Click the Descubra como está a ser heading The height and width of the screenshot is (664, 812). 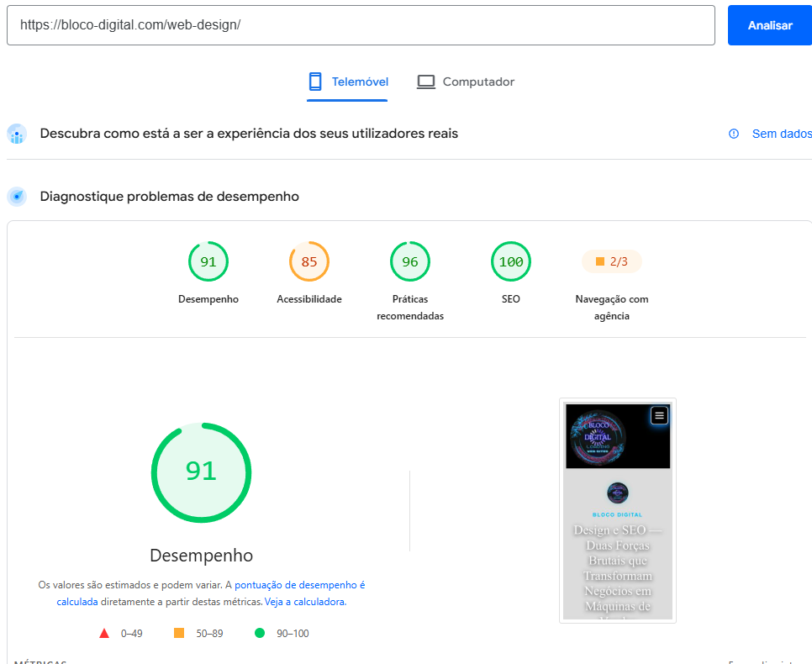coord(249,134)
